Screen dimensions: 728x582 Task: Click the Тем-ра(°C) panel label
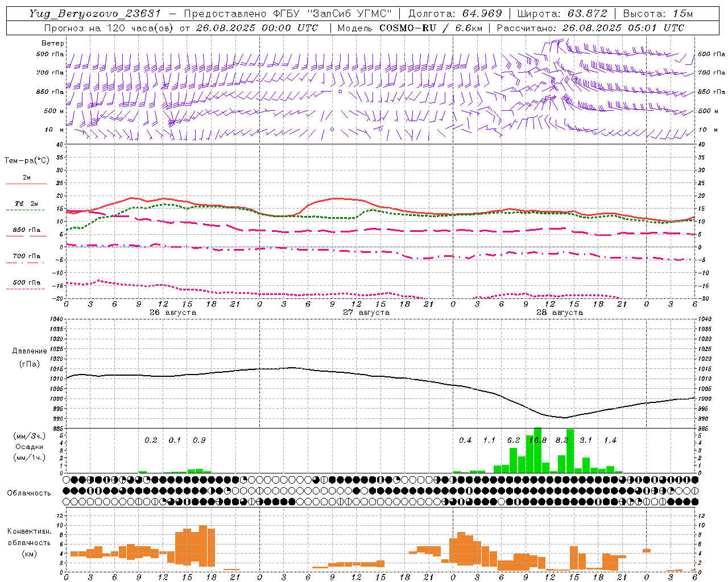[27, 161]
